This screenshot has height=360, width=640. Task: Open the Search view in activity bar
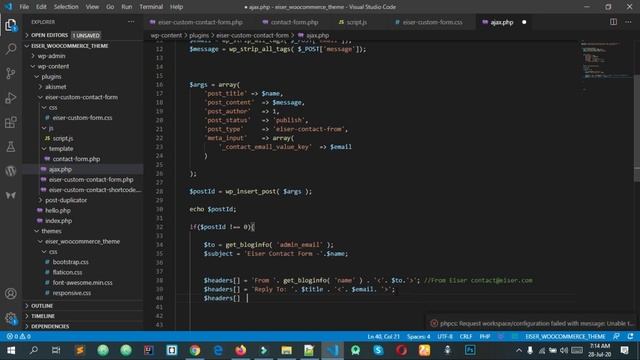coord(11,49)
